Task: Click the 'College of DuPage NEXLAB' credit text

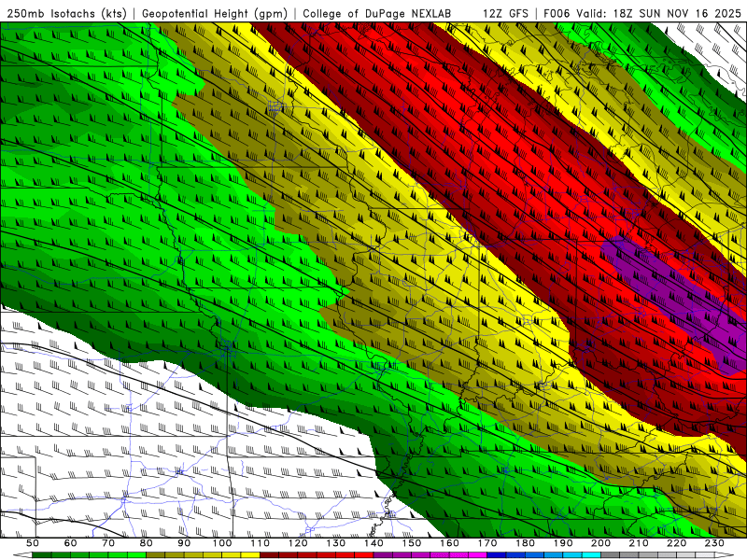Action: [x=377, y=13]
